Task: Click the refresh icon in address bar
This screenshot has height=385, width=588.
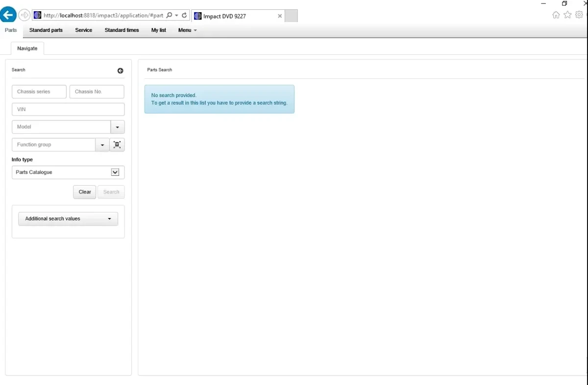Action: (184, 15)
